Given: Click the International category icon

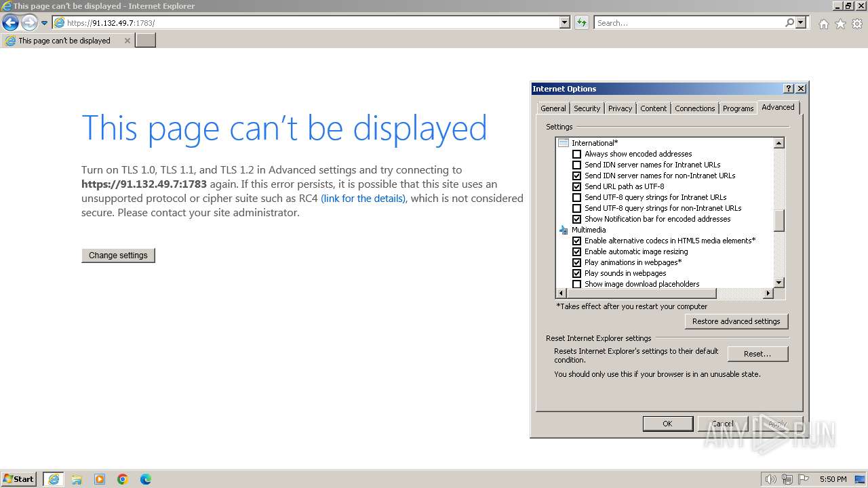Looking at the screenshot, I should 563,143.
